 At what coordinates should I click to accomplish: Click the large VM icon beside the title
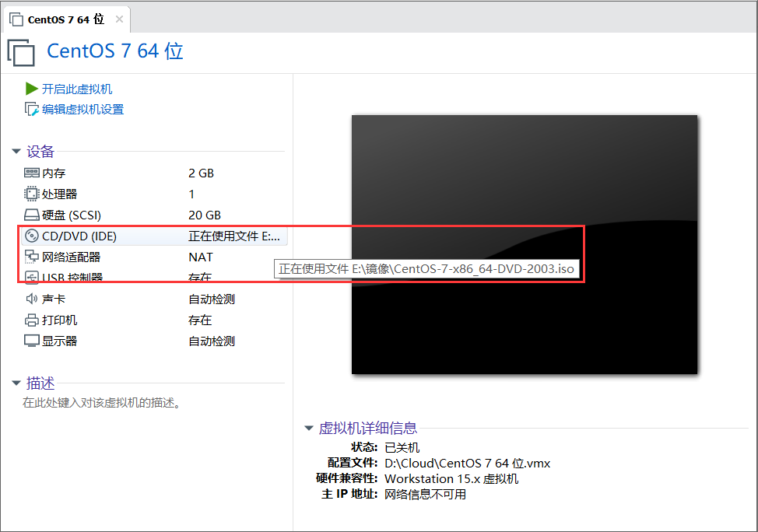point(21,52)
